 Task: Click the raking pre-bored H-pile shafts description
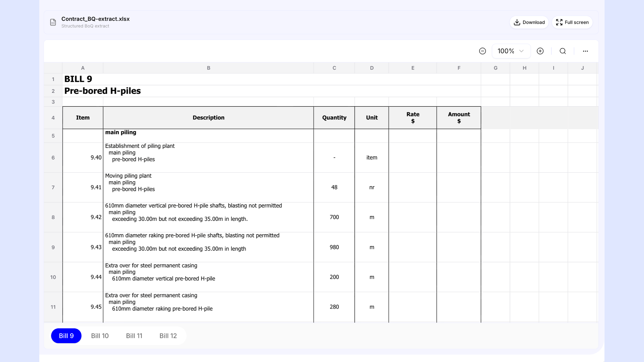click(x=209, y=247)
